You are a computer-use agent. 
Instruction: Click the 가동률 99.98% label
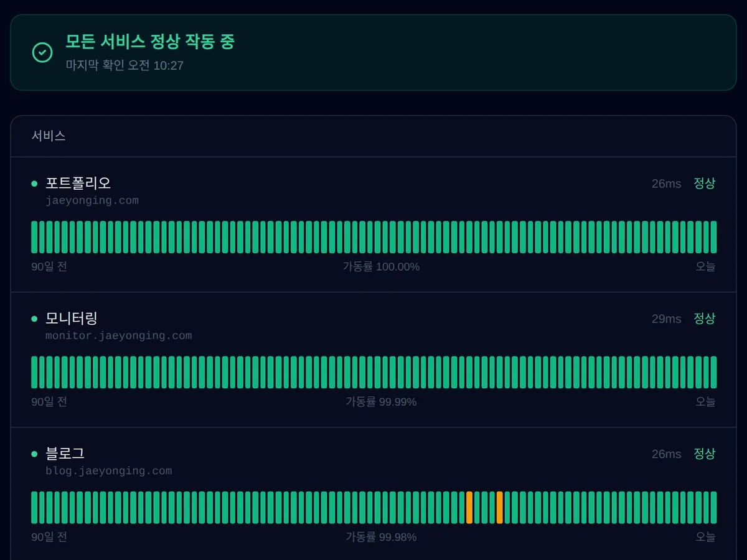381,536
